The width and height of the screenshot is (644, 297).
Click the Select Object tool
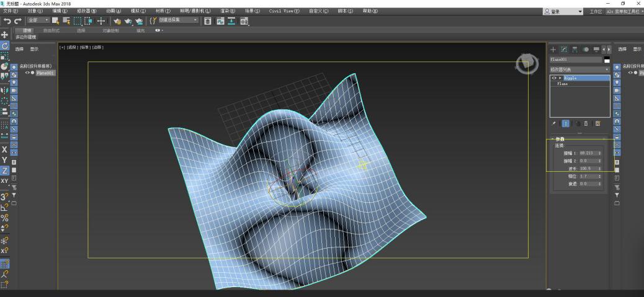pos(55,21)
